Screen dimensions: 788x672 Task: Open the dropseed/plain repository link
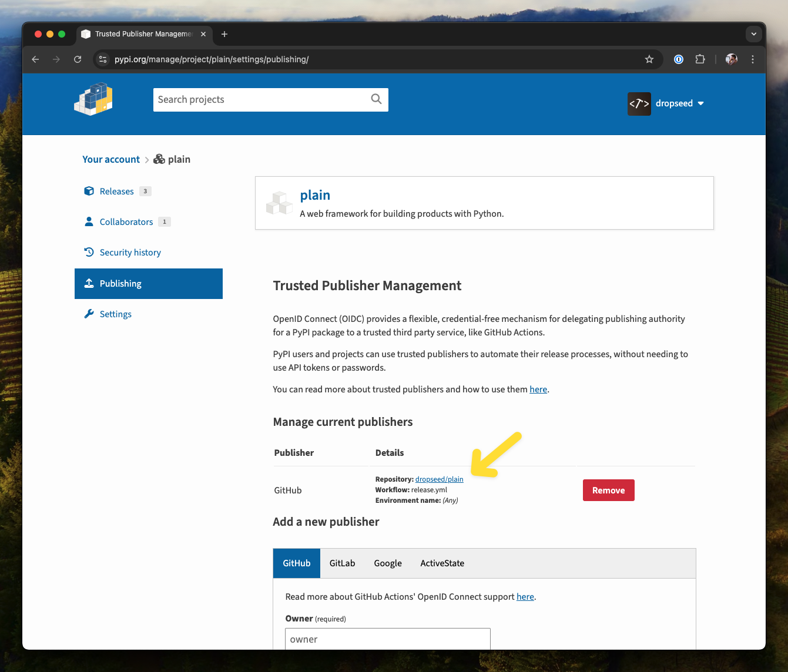click(439, 479)
